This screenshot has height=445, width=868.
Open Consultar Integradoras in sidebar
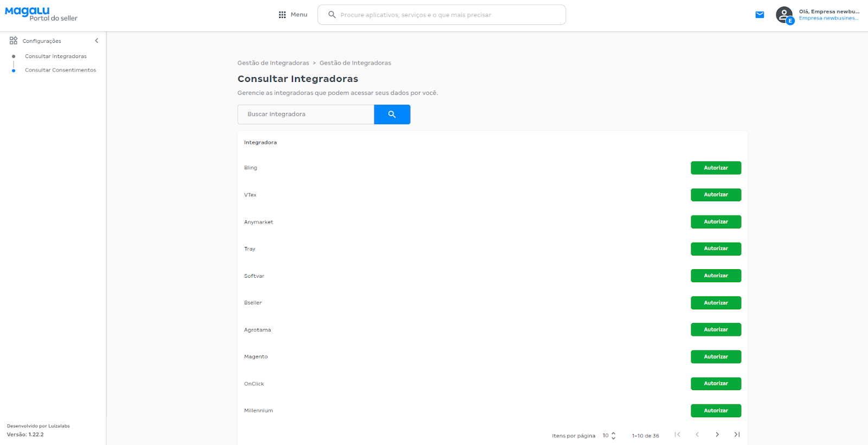point(56,56)
